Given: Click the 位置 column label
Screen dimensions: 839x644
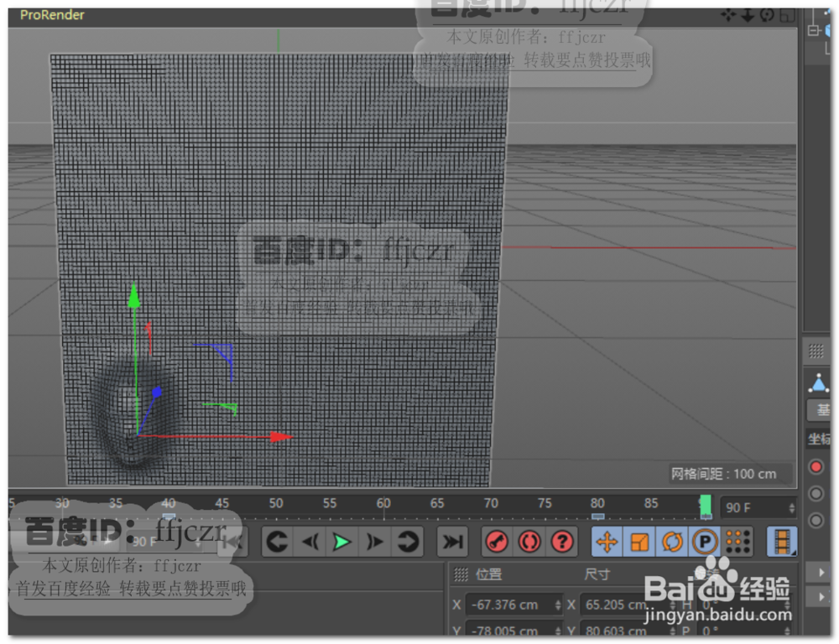Looking at the screenshot, I should [x=489, y=574].
